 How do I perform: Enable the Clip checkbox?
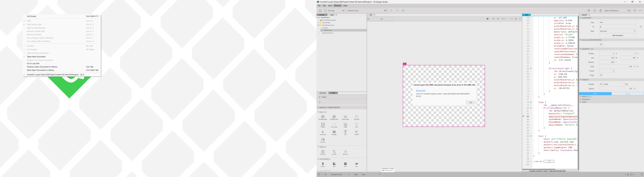[x=623, y=84]
